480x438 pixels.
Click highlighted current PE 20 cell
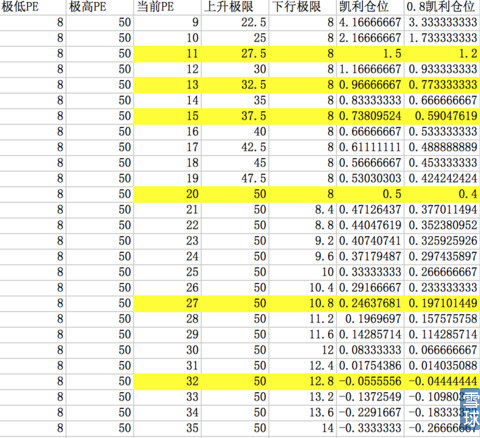(x=168, y=194)
